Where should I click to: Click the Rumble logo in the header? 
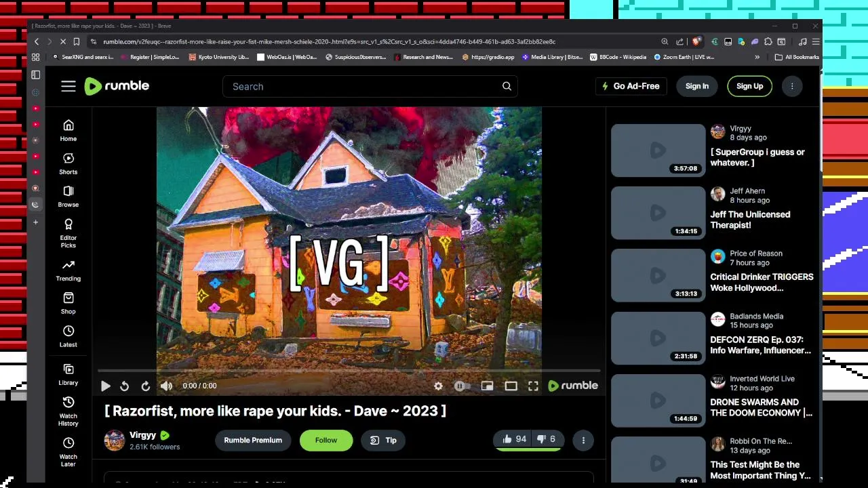(117, 86)
